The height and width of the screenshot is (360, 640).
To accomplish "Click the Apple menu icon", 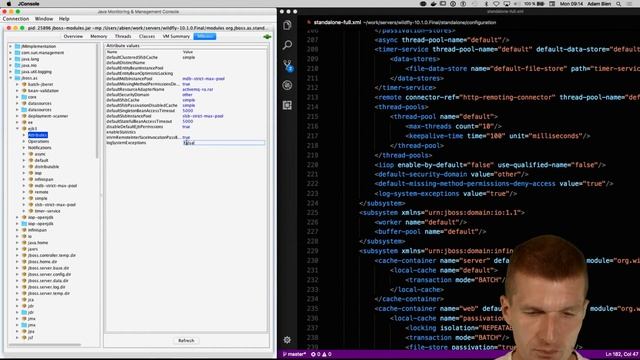I will (x=9, y=4).
